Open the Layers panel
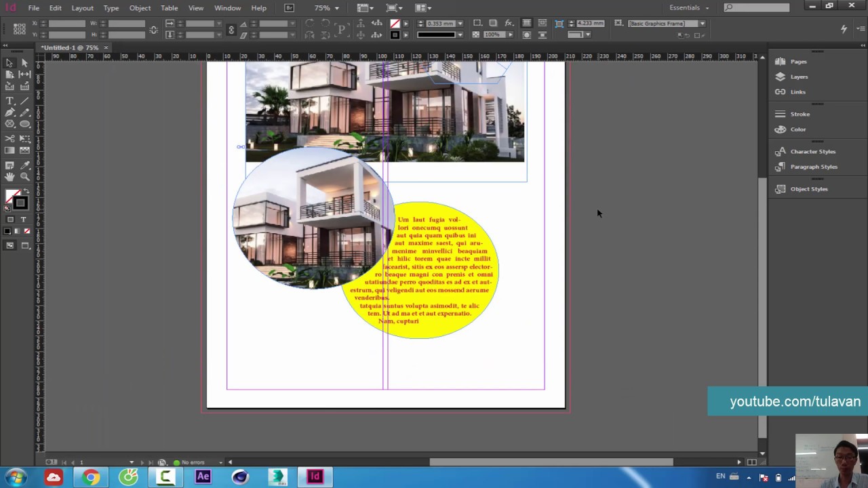Screen dimensions: 868x488 (799, 77)
